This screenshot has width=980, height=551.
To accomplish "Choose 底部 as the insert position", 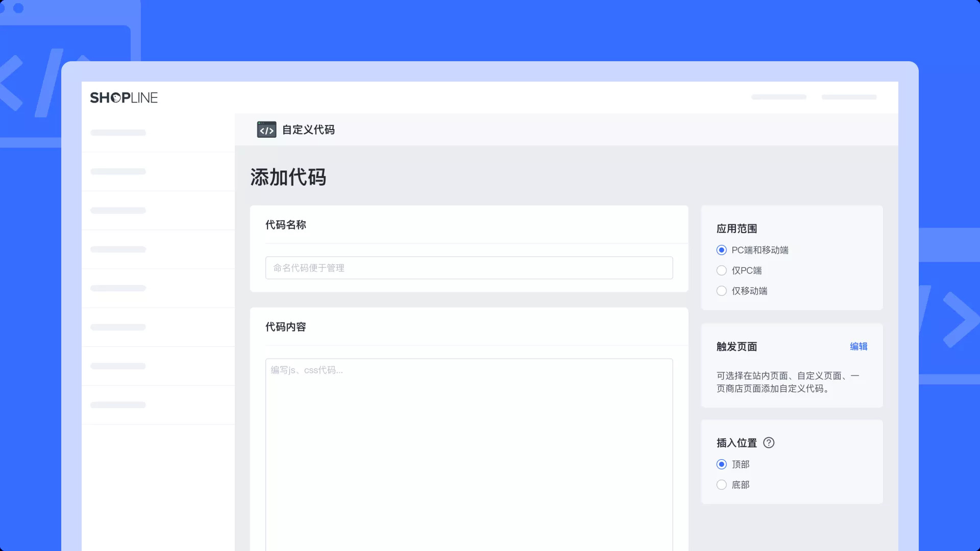I will 722,485.
